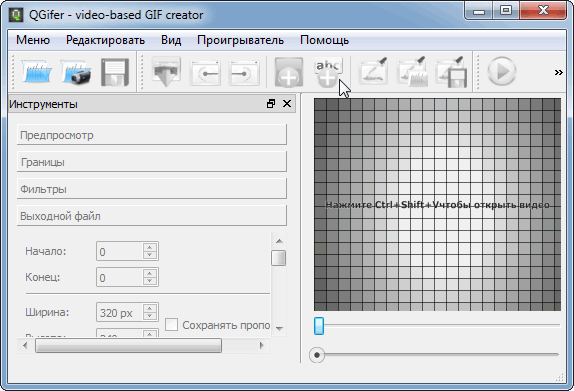Increase Ширина with up arrow

click(x=149, y=308)
